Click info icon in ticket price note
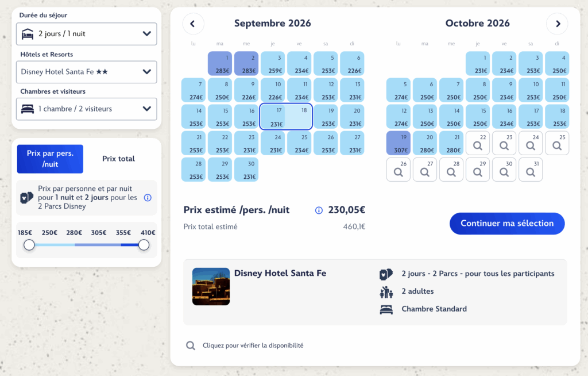 [x=148, y=198]
